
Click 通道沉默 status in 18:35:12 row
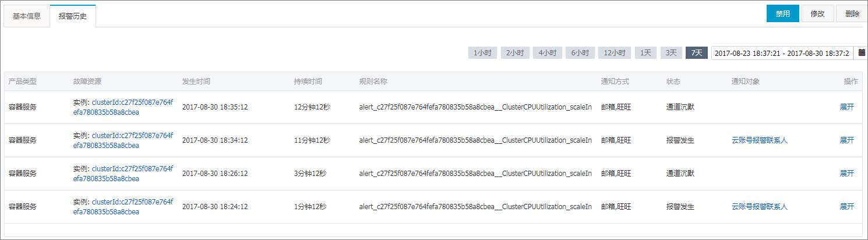coord(680,107)
